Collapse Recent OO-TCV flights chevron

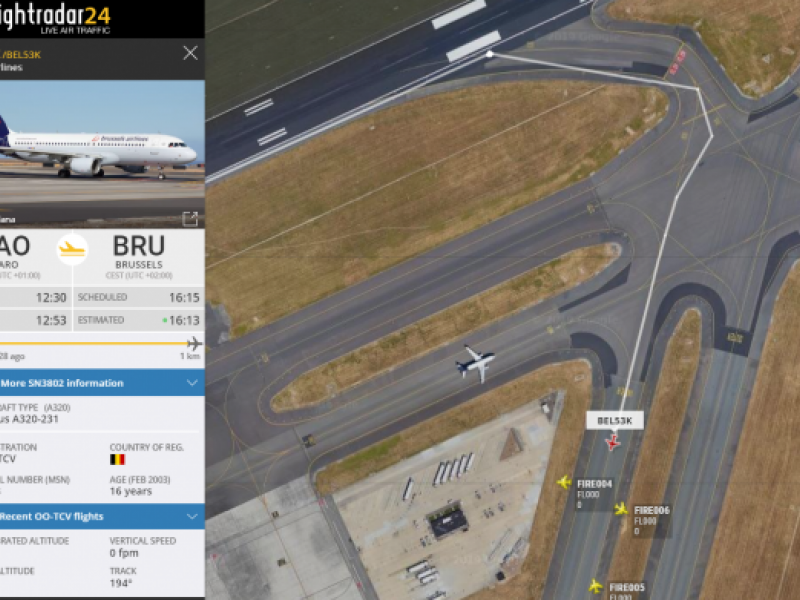[192, 516]
